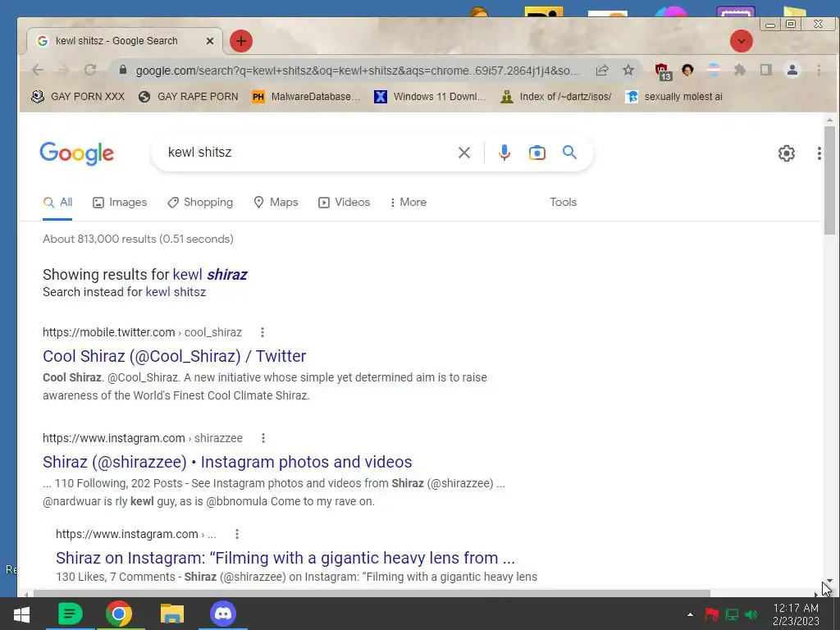This screenshot has width=840, height=630.
Task: Switch to the Videos tab
Action: pos(345,203)
